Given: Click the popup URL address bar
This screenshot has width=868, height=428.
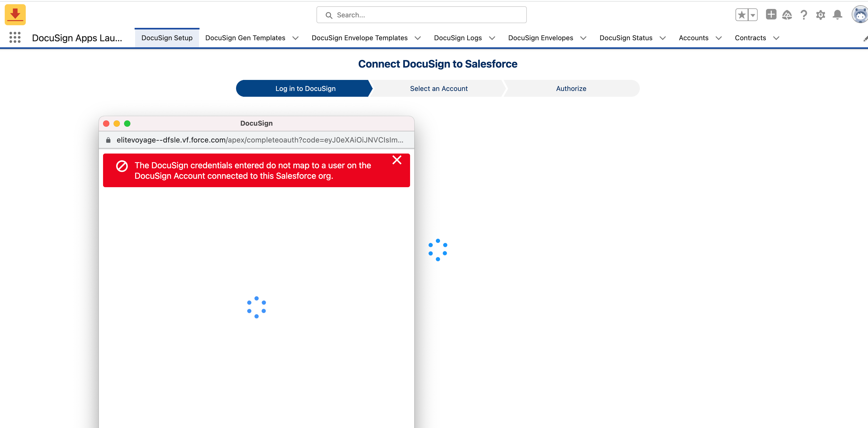Looking at the screenshot, I should (x=256, y=140).
